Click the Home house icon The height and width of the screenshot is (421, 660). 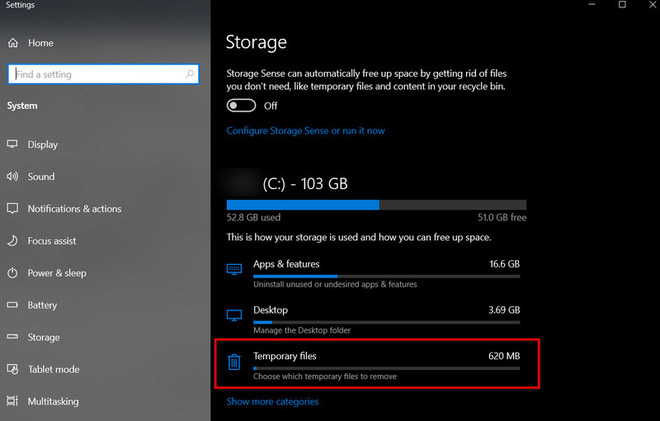(13, 43)
